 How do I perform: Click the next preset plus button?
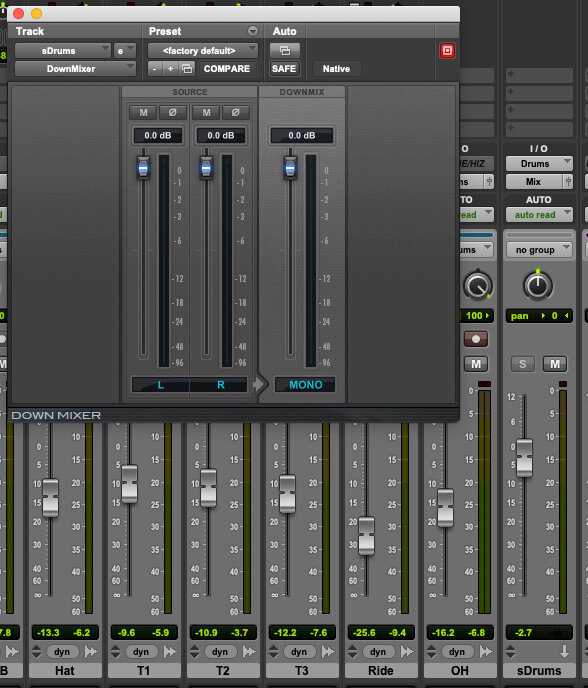point(170,69)
